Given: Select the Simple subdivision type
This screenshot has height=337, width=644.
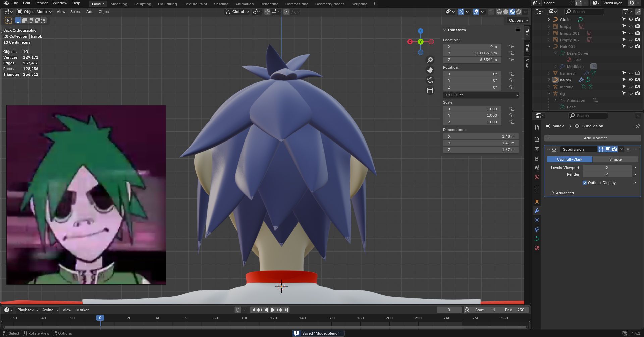Looking at the screenshot, I should (615, 159).
